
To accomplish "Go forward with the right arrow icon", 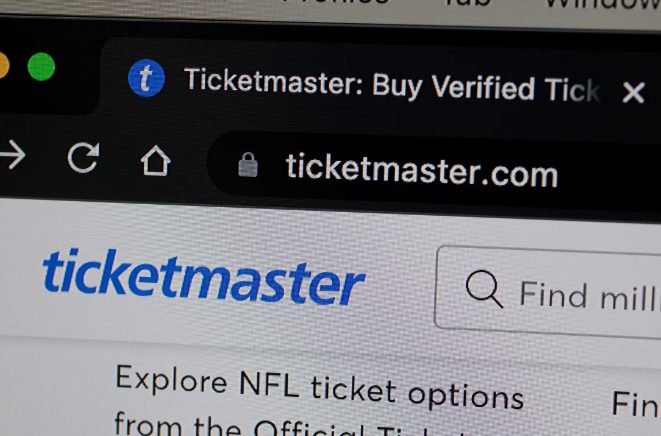I will [x=13, y=155].
